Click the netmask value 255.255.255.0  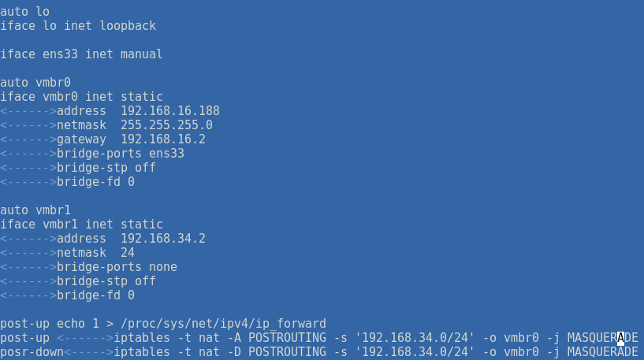166,124
